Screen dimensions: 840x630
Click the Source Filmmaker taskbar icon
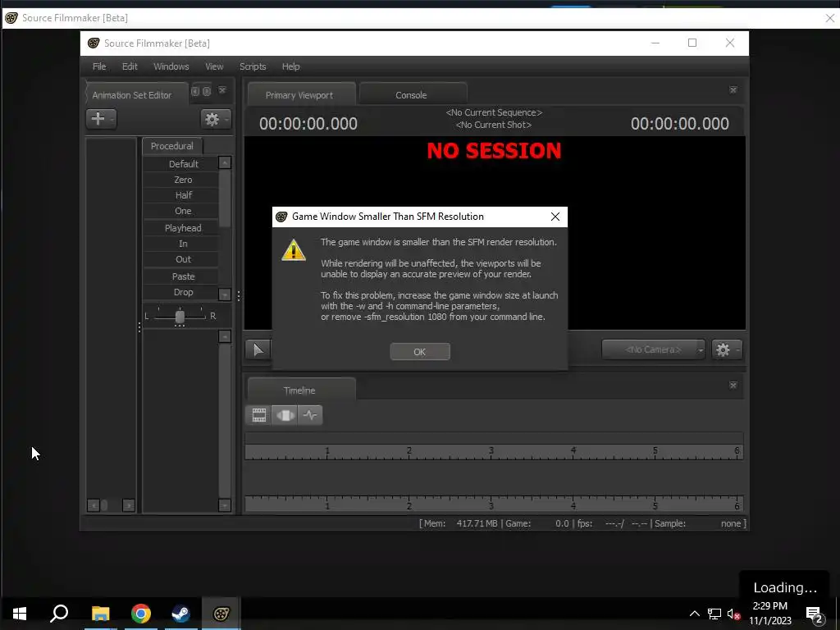point(221,614)
